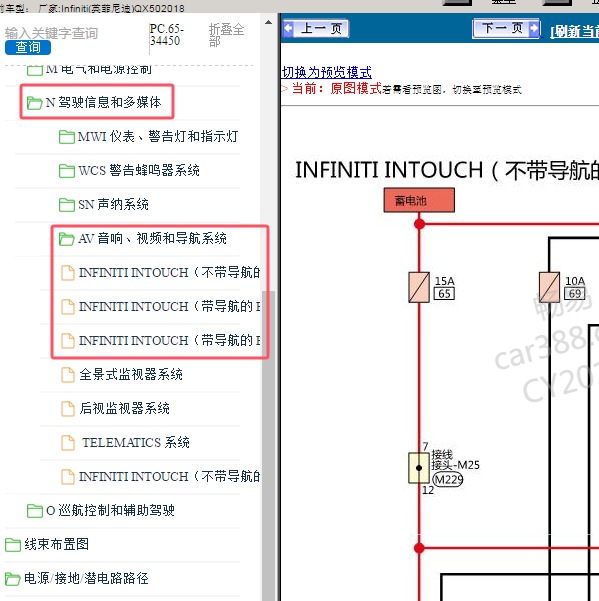Go to next page with 下一页
599x601 pixels.
pyautogui.click(x=507, y=28)
